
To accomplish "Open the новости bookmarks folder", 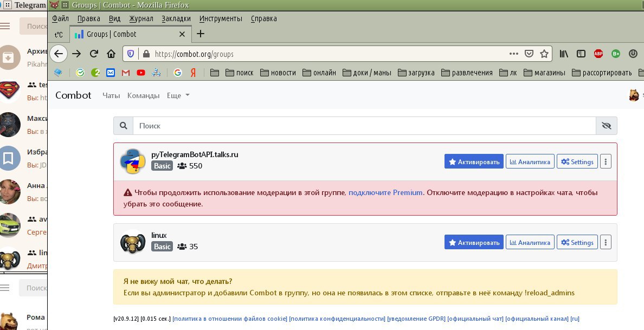I will click(x=278, y=73).
